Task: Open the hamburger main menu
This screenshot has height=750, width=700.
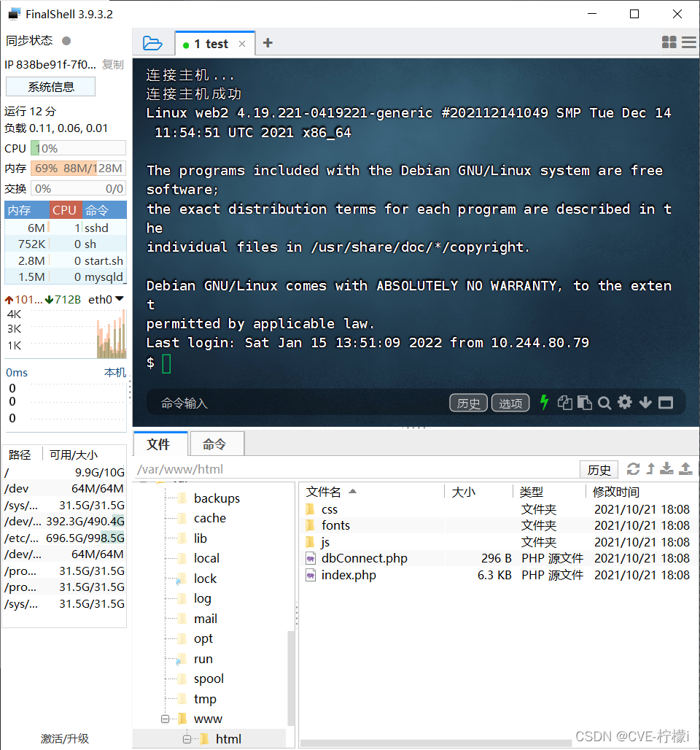Action: tap(688, 42)
